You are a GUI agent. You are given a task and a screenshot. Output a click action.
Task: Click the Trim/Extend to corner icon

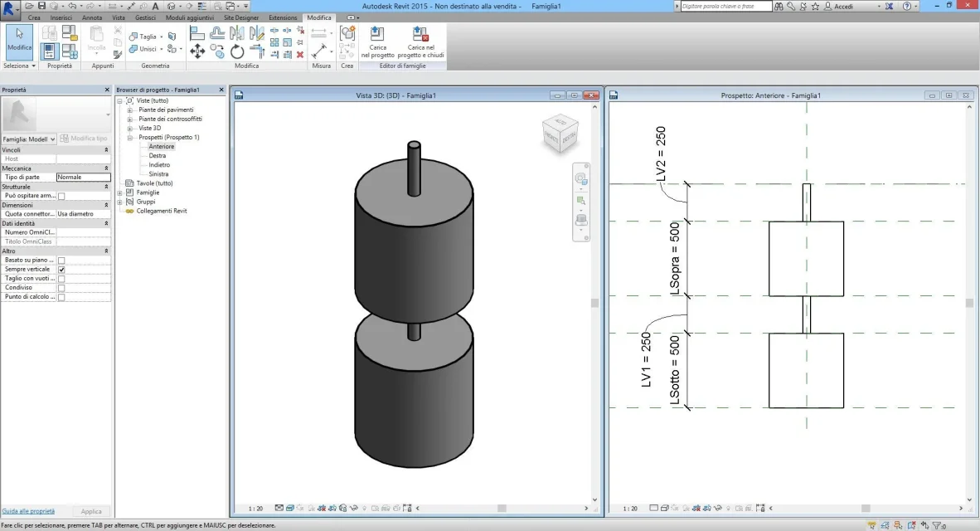click(257, 51)
